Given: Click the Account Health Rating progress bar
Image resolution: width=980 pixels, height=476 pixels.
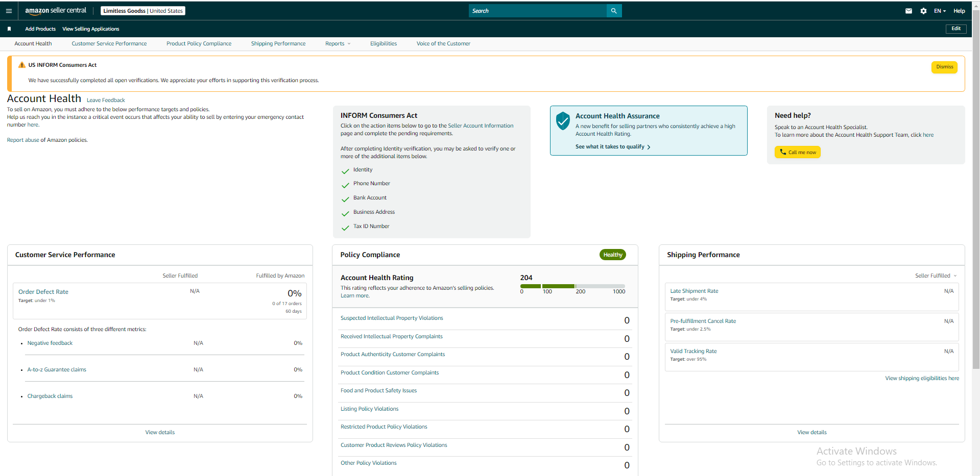Looking at the screenshot, I should click(x=572, y=286).
